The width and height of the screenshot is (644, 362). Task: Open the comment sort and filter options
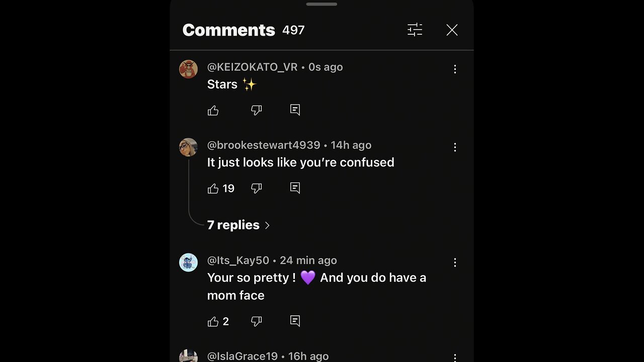(415, 30)
